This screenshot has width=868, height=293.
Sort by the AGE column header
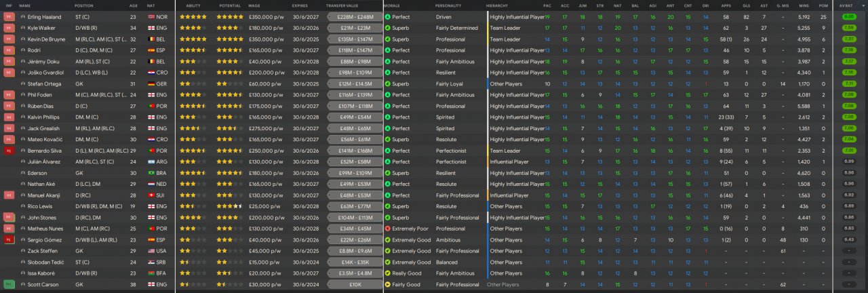(x=133, y=5)
